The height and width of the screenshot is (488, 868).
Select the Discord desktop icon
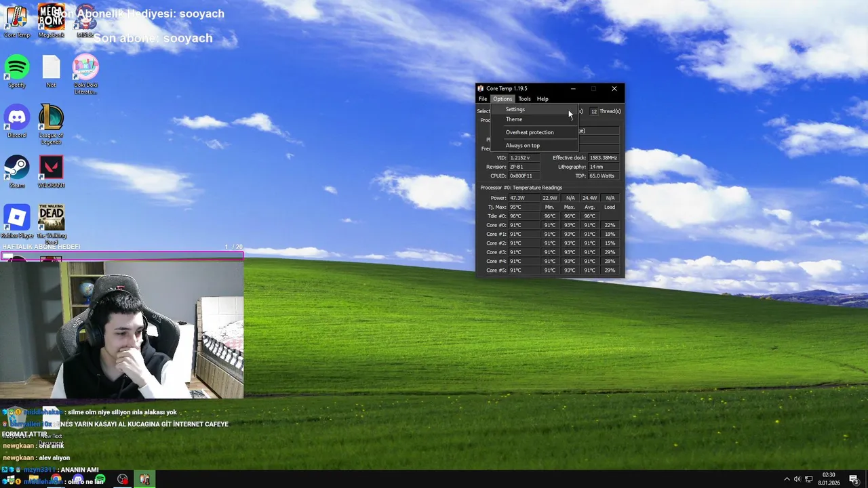(17, 121)
